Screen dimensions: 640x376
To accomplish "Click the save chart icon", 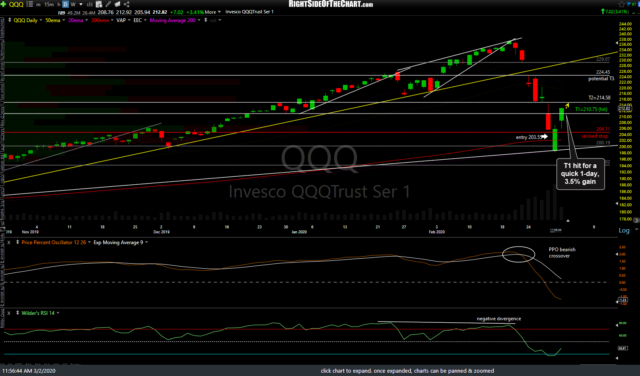I will click(x=99, y=4).
